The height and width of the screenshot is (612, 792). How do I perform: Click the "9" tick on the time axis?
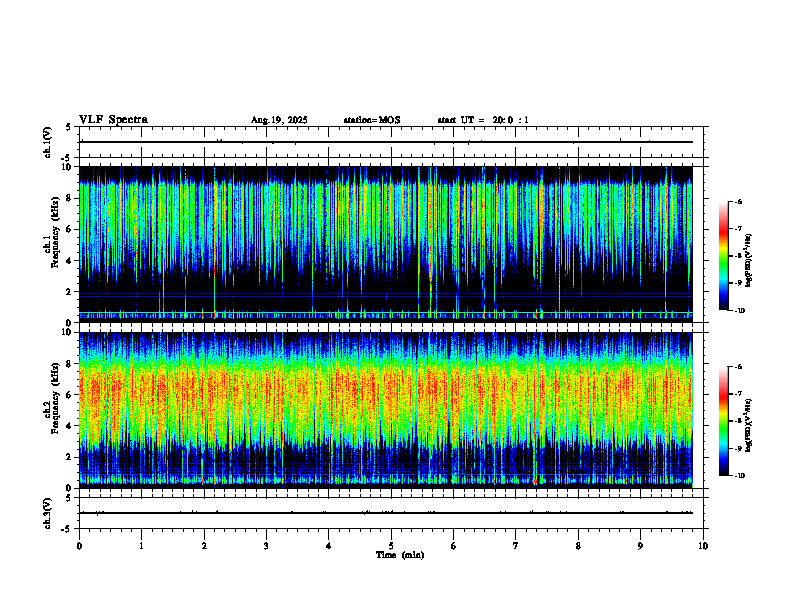(640, 546)
